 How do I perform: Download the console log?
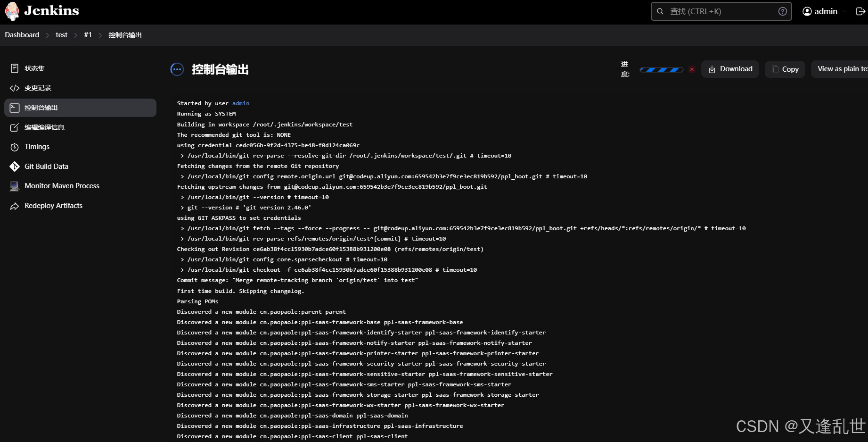(730, 69)
